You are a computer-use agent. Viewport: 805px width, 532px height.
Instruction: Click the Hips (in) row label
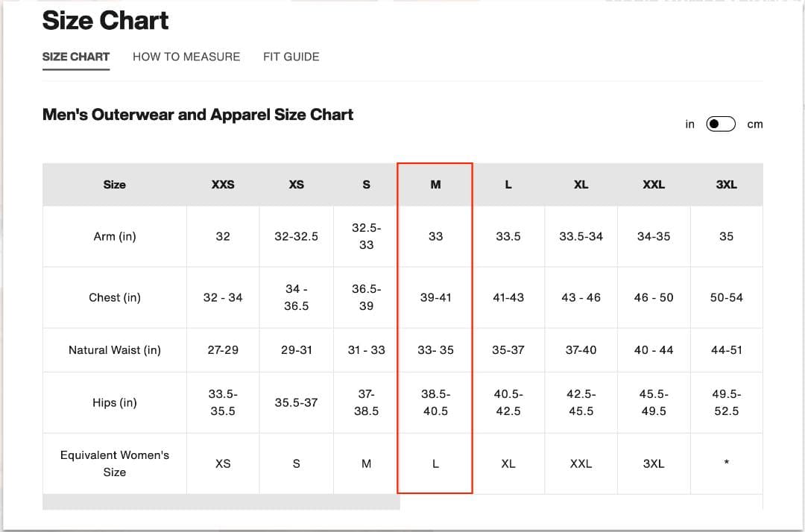(x=115, y=402)
